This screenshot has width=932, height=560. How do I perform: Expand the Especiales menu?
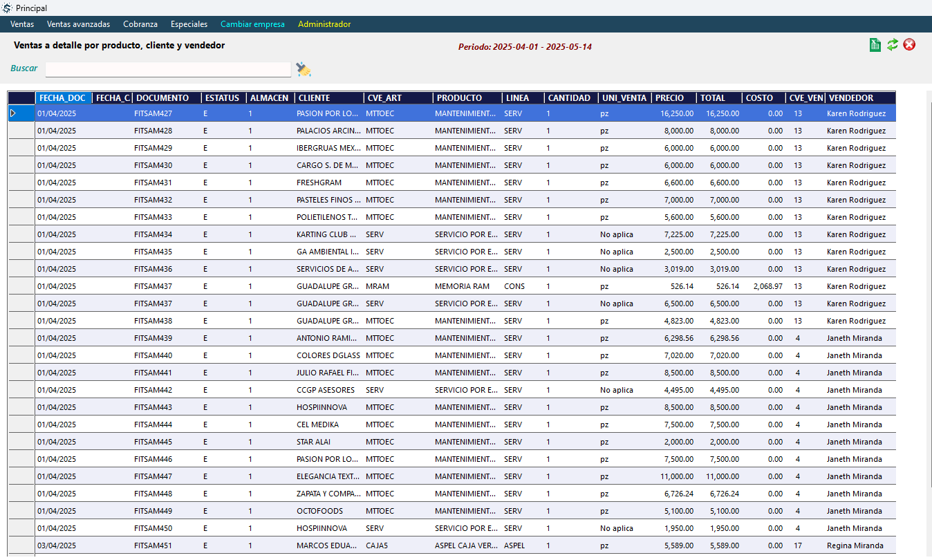click(189, 24)
